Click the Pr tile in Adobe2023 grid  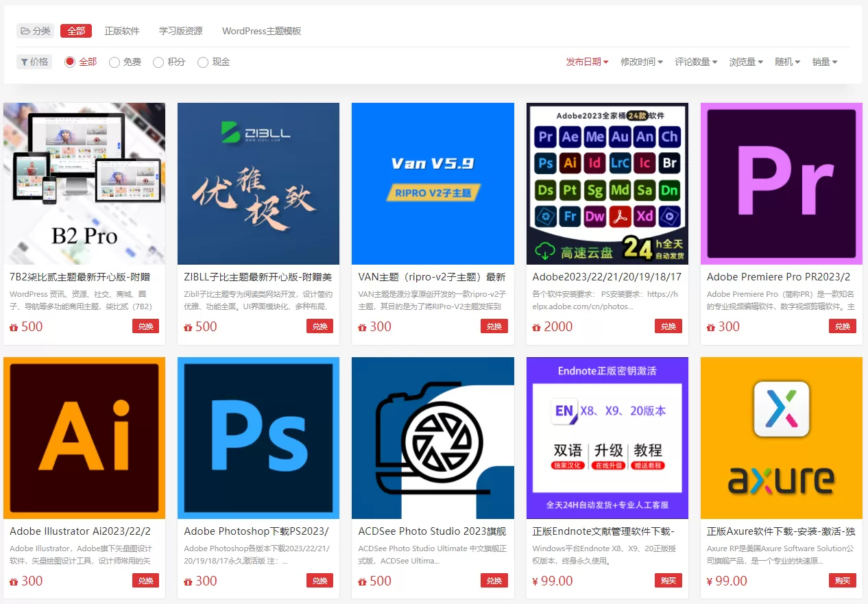pyautogui.click(x=546, y=136)
